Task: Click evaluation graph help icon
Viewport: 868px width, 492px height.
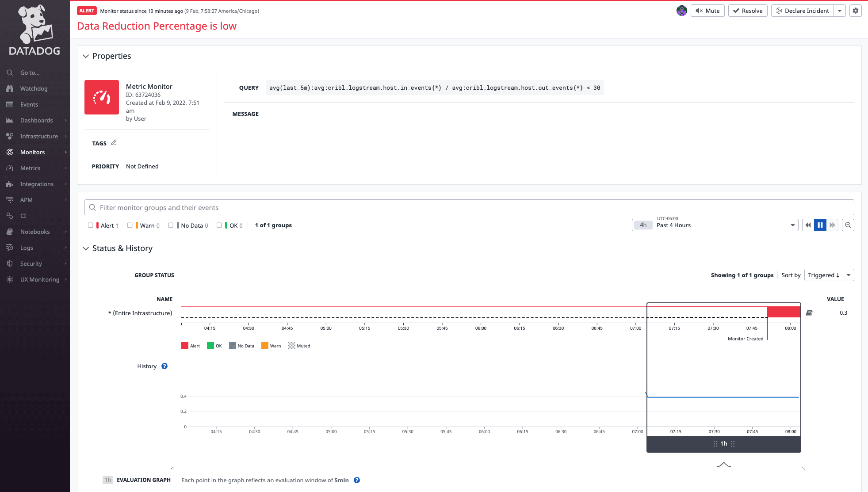Action: click(357, 480)
